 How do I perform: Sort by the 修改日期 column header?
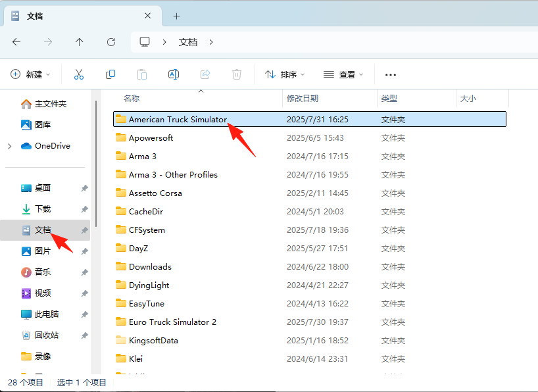(x=330, y=99)
